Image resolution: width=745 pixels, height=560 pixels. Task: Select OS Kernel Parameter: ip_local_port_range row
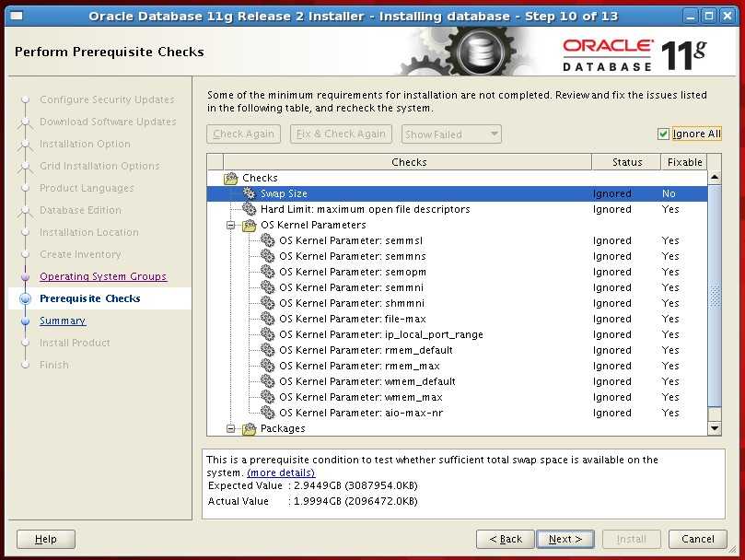(457, 334)
